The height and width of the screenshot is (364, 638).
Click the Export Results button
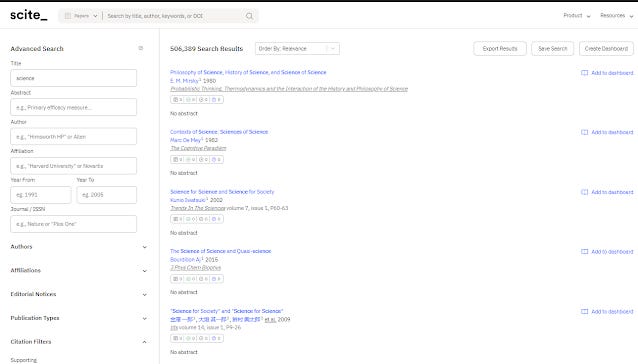pyautogui.click(x=500, y=48)
